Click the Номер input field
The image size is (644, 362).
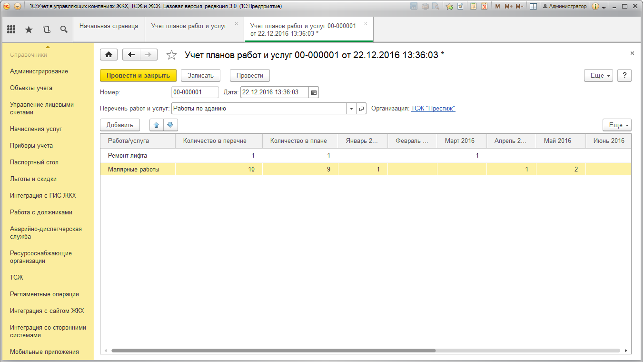195,92
